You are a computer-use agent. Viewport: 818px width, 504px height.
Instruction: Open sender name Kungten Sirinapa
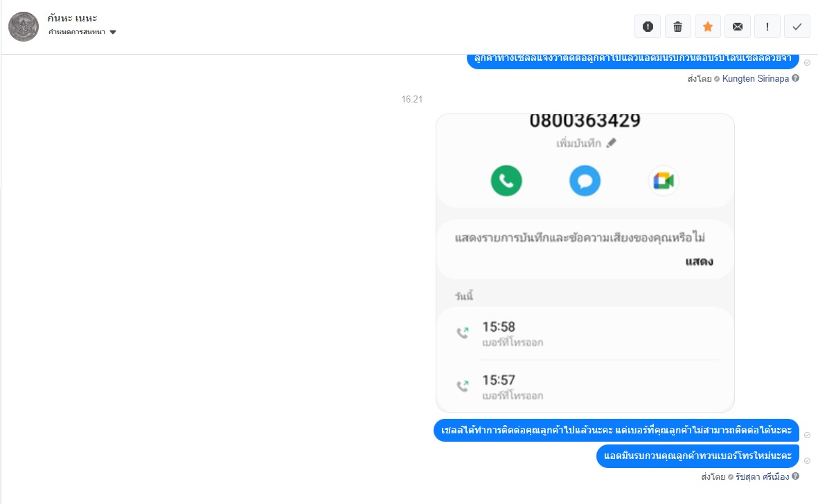tap(755, 79)
